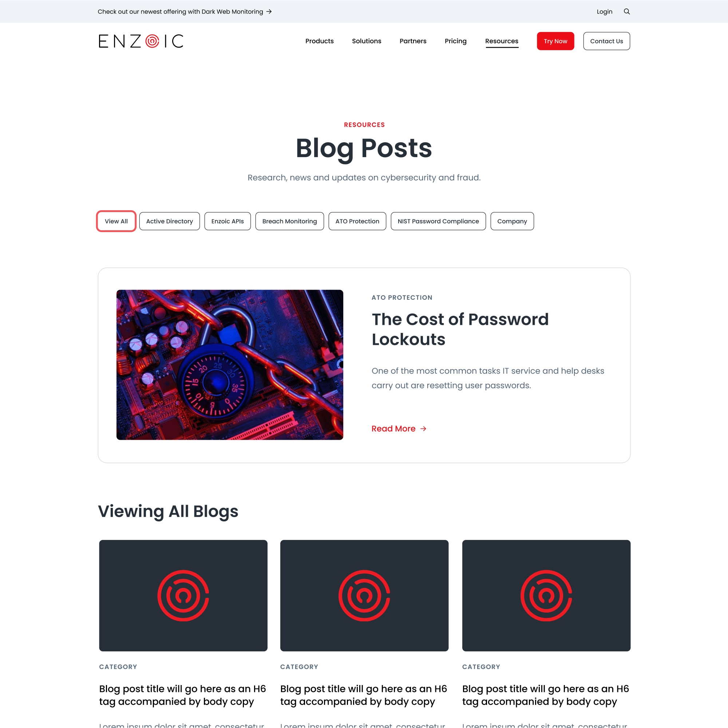Viewport: 728px width, 728px height.
Task: Click the target/radar icon on third blog card
Action: coord(546,595)
